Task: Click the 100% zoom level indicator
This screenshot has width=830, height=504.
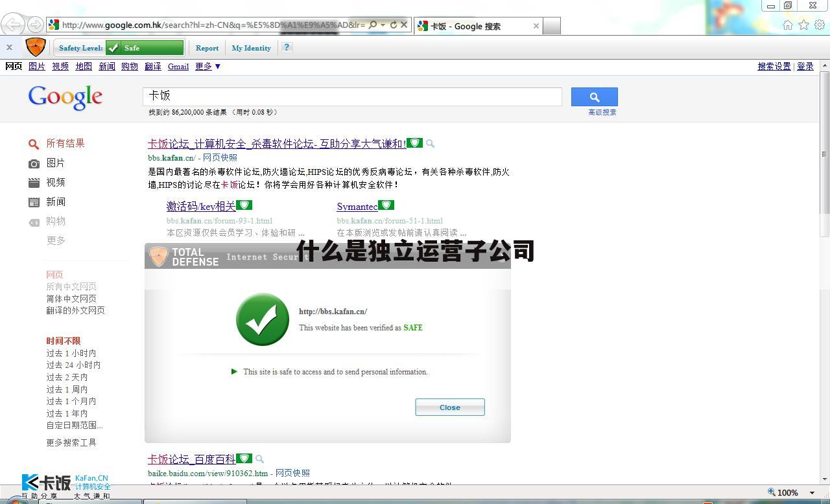Action: (788, 493)
